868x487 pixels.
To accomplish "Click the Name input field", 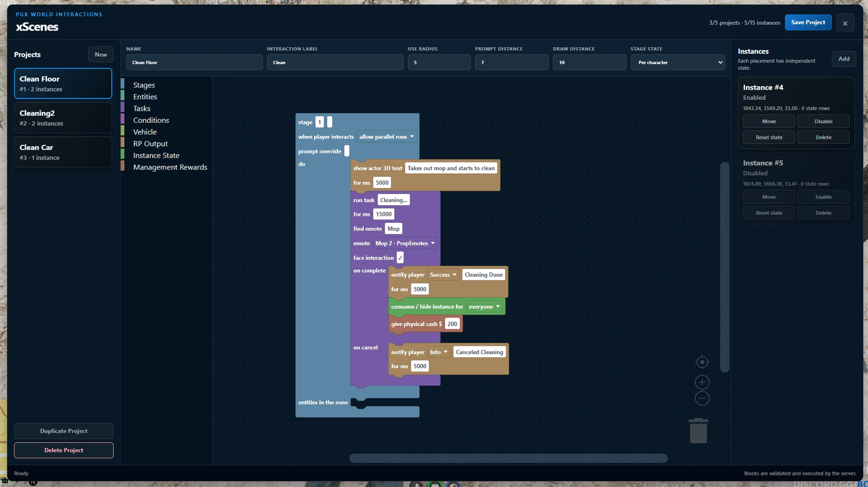I will [194, 62].
